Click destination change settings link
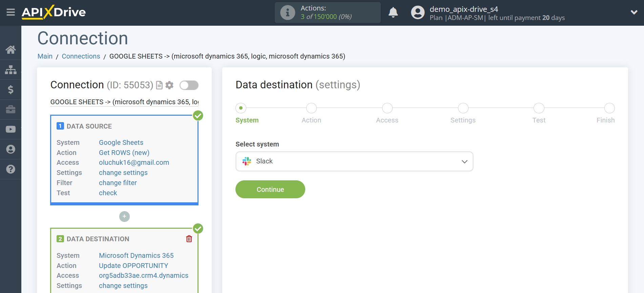 coord(123,286)
